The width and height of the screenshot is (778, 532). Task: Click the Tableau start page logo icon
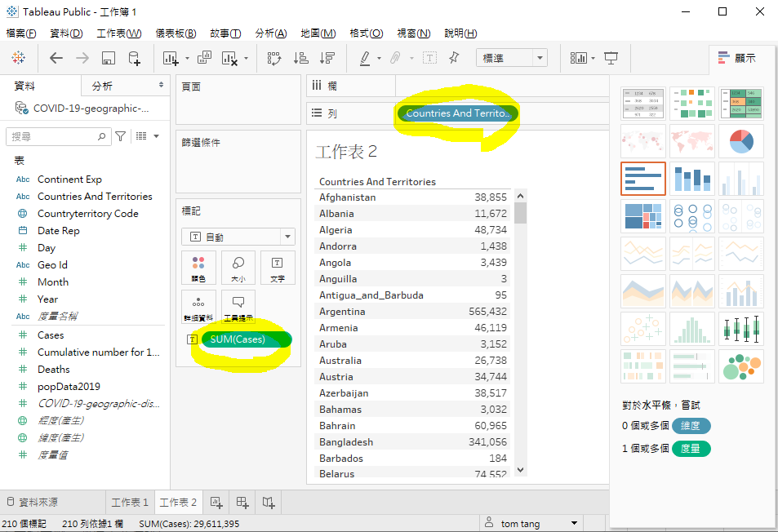tap(18, 58)
